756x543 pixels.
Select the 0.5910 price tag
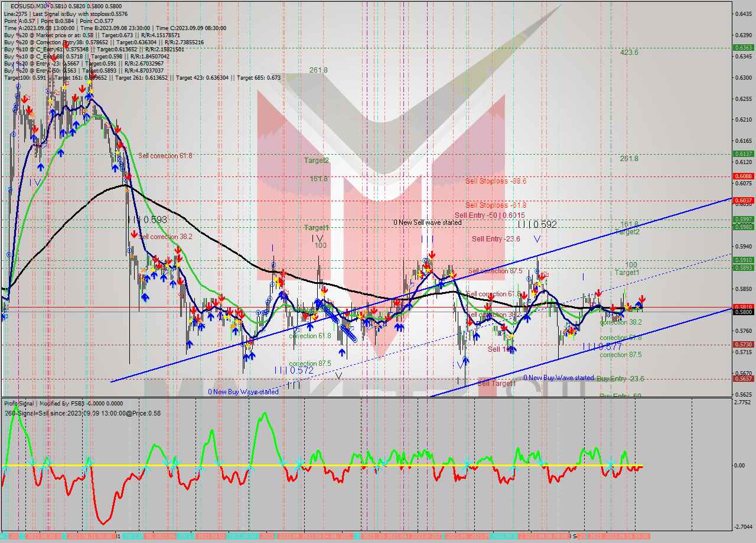pos(742,260)
